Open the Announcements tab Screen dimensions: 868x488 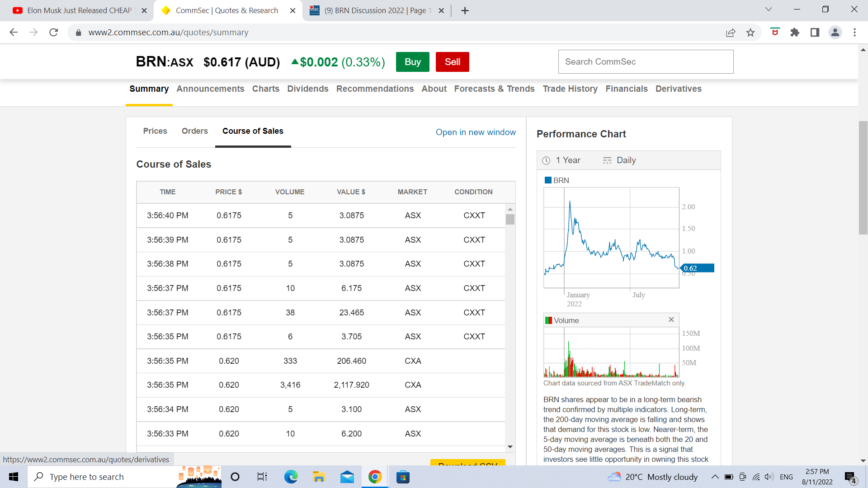pos(210,89)
